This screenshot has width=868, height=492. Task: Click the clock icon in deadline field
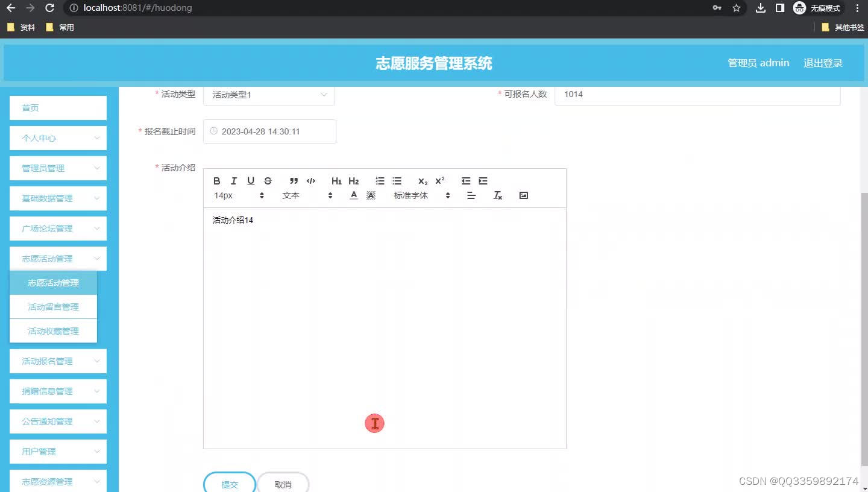[x=213, y=131]
